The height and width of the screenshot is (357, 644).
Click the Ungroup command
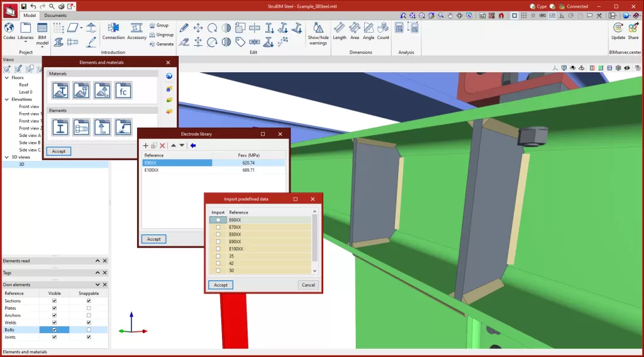(x=162, y=35)
